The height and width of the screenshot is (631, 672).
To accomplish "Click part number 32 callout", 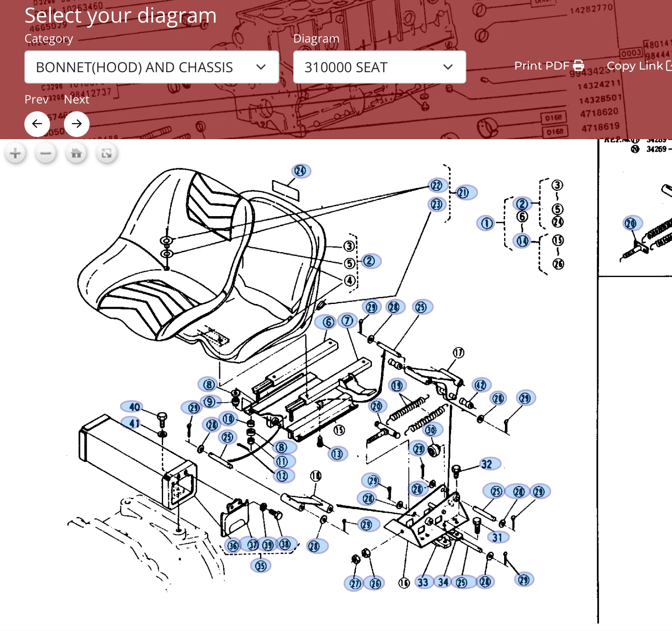I will click(x=487, y=464).
